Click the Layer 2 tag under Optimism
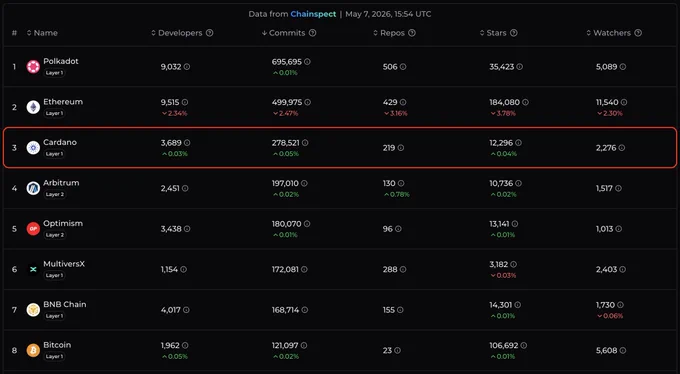The image size is (680, 374). click(55, 235)
